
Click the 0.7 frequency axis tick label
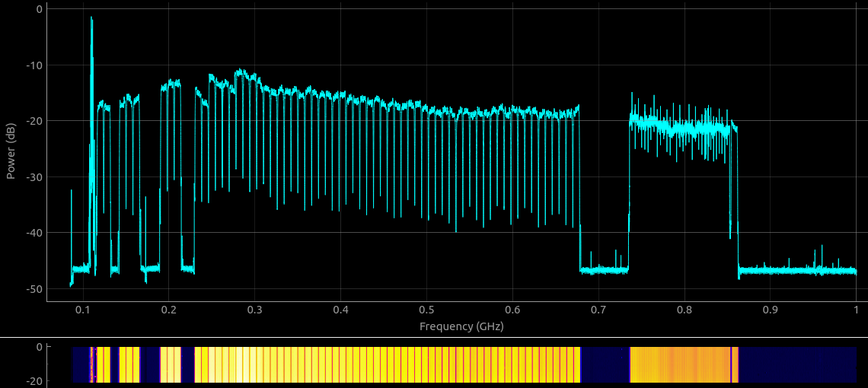598,310
